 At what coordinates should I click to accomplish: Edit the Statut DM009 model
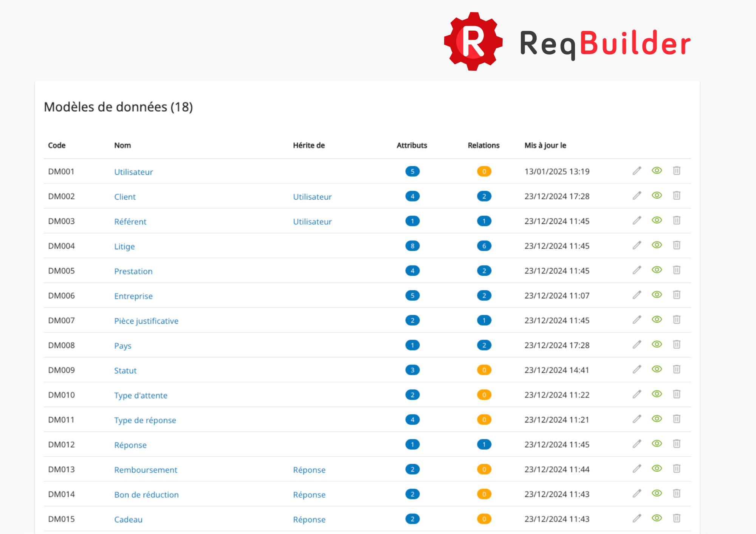(x=637, y=369)
